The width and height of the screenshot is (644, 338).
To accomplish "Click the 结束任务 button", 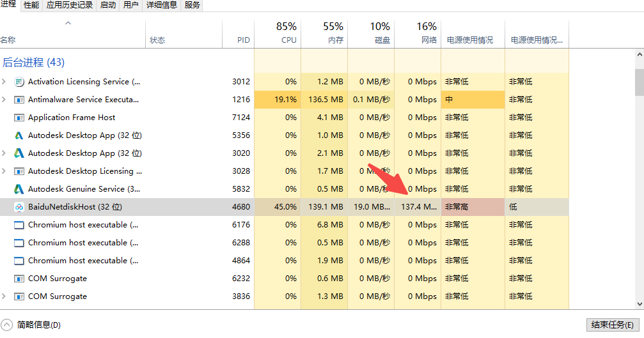I will pyautogui.click(x=612, y=325).
